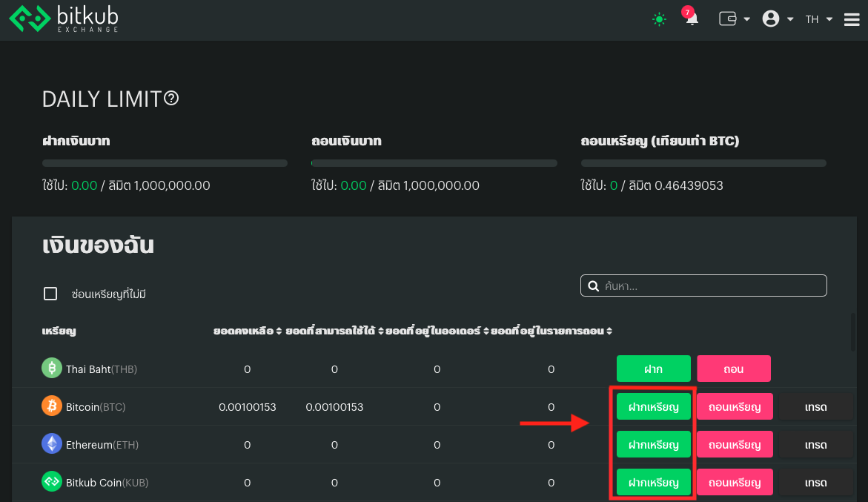868x502 pixels.
Task: Focus the coin search field
Action: (703, 285)
